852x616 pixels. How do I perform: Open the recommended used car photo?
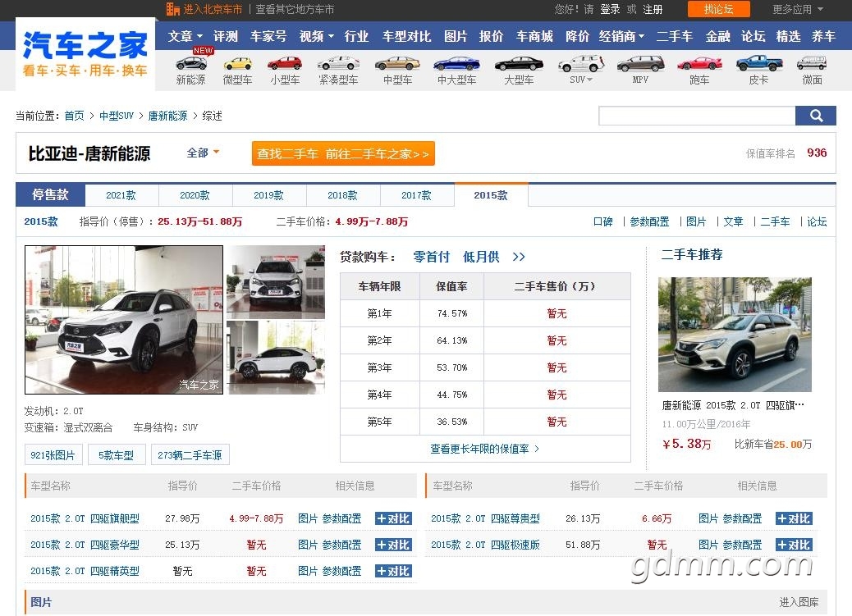(x=735, y=335)
